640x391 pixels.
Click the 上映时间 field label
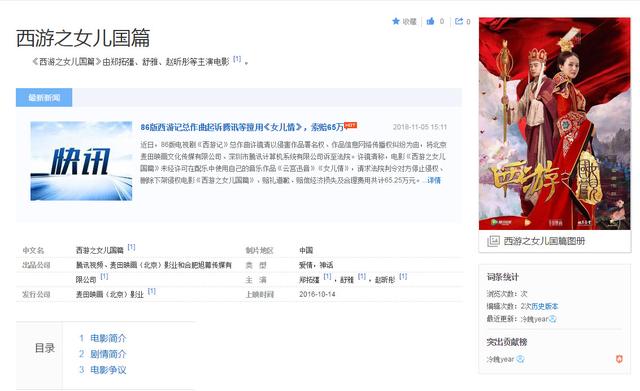coord(260,294)
